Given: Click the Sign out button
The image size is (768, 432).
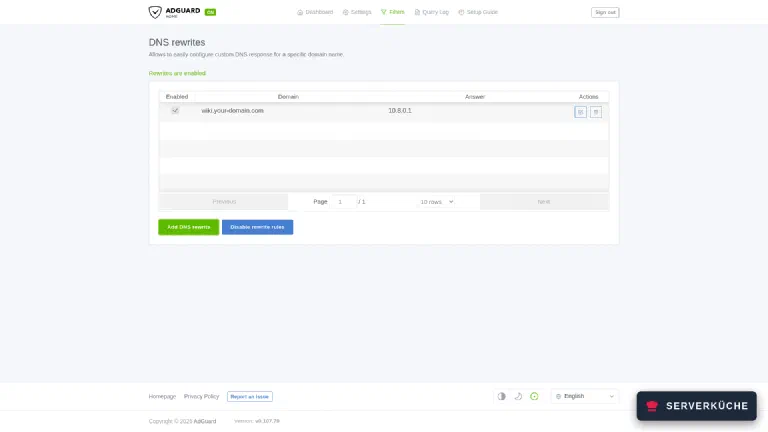Looking at the screenshot, I should point(605,12).
